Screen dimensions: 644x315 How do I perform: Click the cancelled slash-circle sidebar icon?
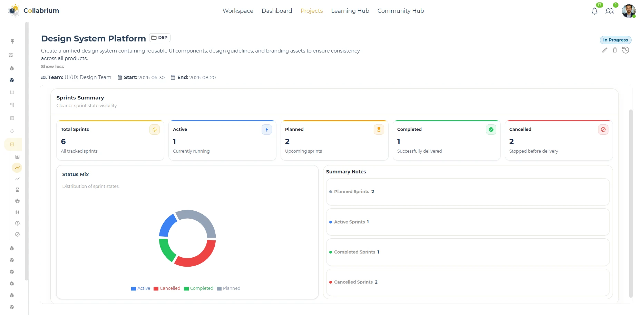[17, 234]
